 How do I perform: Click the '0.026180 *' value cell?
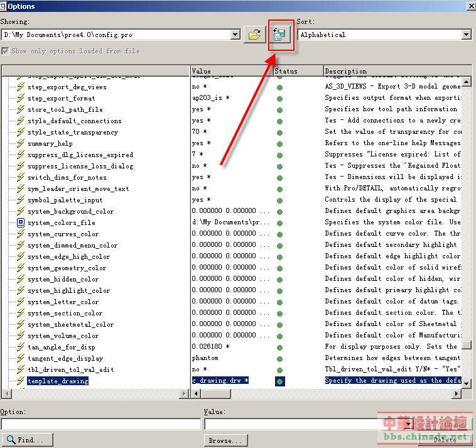point(211,347)
